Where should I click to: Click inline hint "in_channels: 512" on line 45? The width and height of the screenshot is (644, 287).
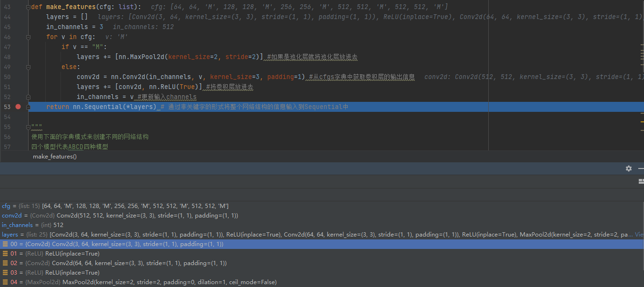[143, 27]
